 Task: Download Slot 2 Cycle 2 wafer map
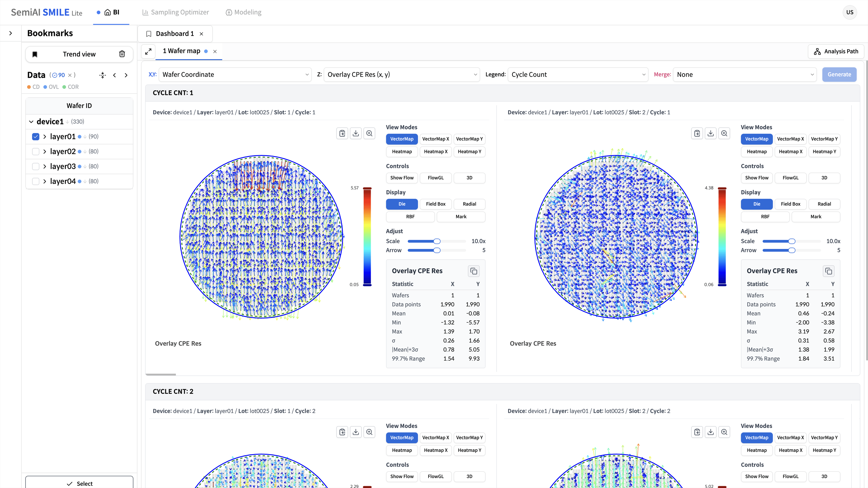click(x=711, y=432)
